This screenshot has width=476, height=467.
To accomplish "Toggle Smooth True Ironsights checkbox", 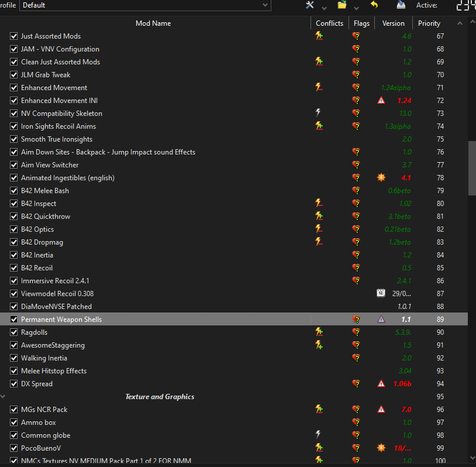I will tap(13, 139).
